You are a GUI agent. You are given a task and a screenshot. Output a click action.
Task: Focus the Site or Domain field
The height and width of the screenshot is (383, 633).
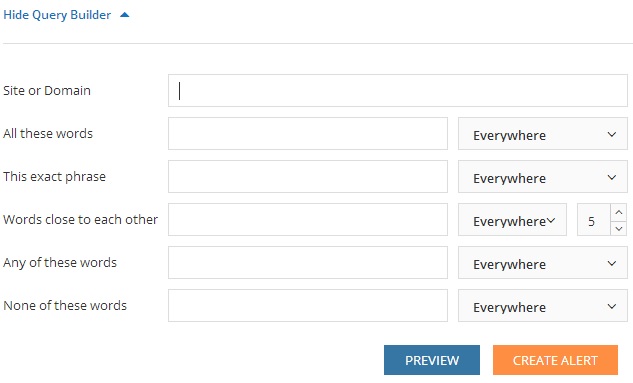(x=398, y=90)
